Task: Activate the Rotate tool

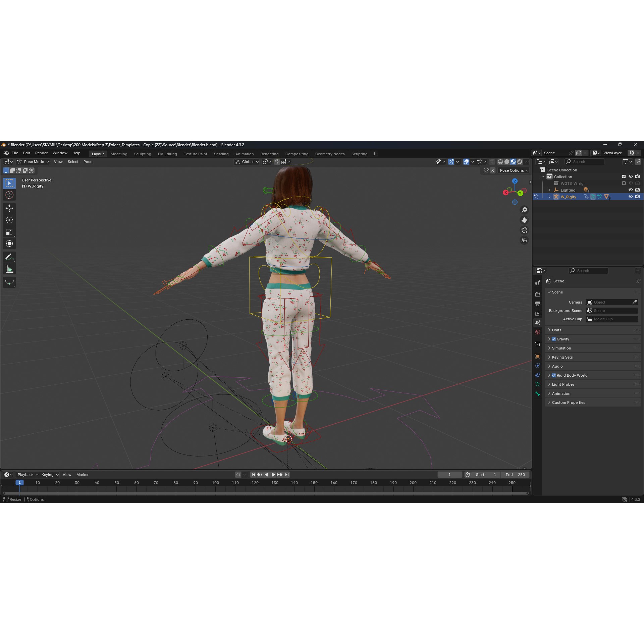Action: pyautogui.click(x=9, y=220)
